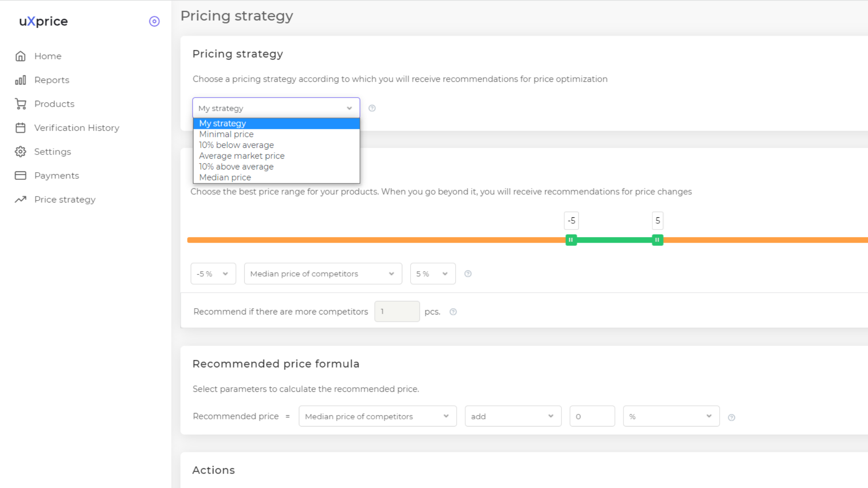The width and height of the screenshot is (868, 488).
Task: Click the Settings gear icon
Action: pos(20,152)
